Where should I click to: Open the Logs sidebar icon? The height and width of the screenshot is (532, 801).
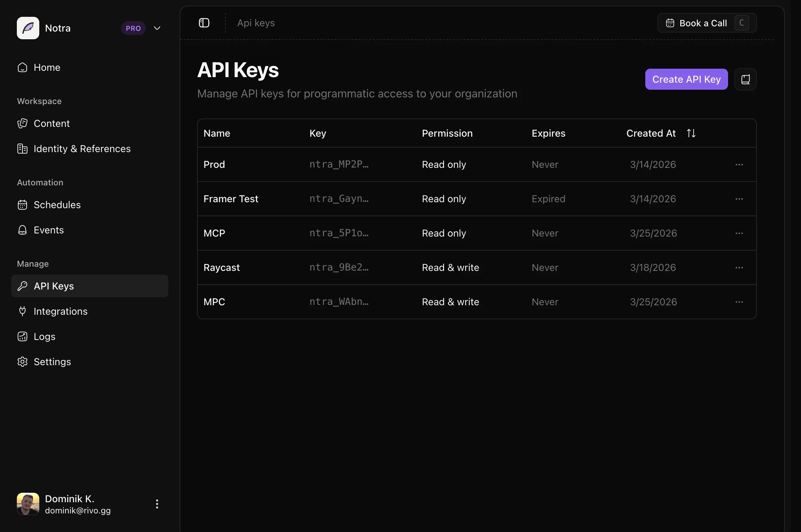22,336
